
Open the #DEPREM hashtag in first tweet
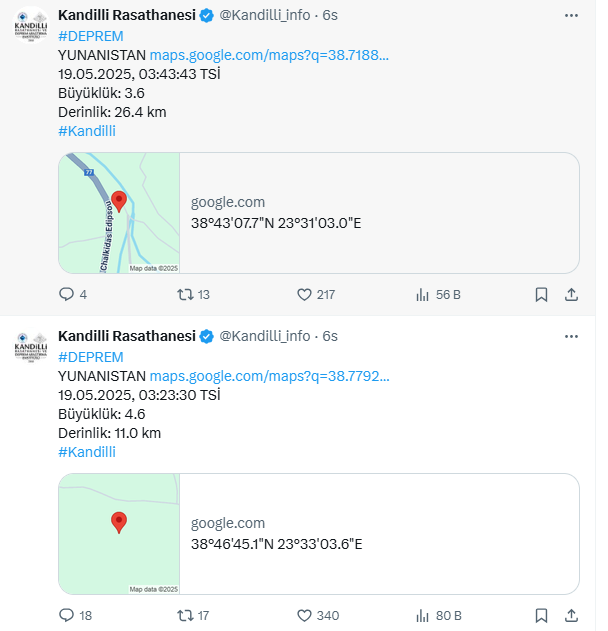(91, 36)
